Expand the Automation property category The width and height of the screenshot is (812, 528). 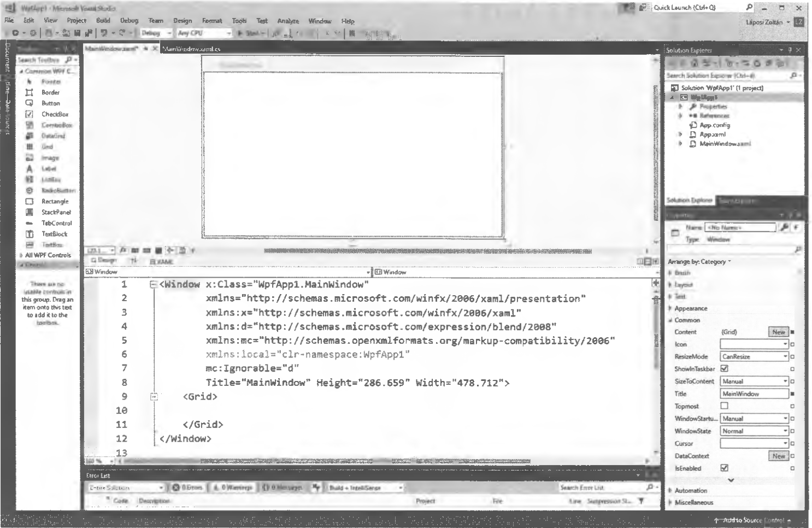pyautogui.click(x=670, y=491)
